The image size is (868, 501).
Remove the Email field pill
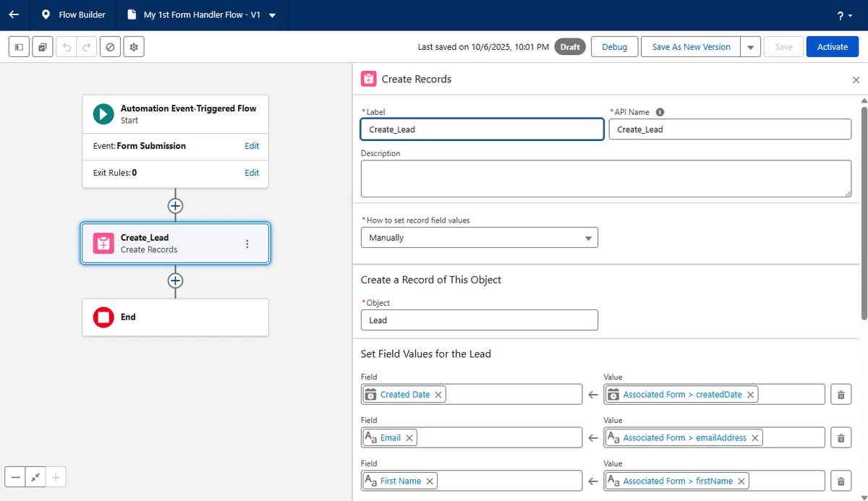click(409, 438)
